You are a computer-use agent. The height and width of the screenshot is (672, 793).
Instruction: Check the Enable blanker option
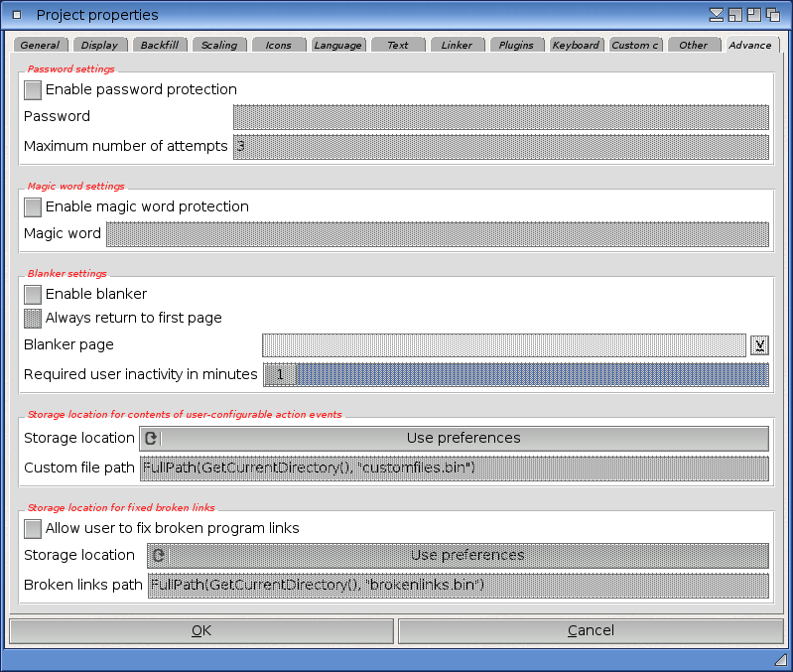(x=33, y=295)
